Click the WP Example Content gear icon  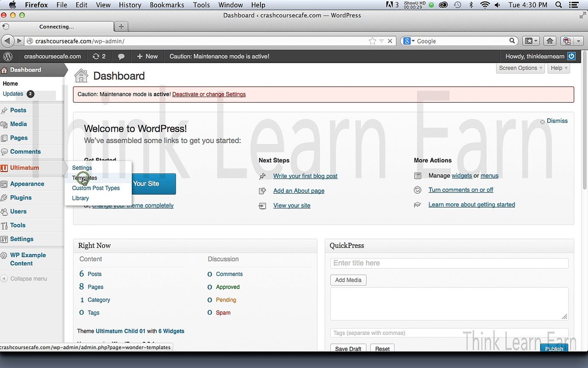[4, 256]
